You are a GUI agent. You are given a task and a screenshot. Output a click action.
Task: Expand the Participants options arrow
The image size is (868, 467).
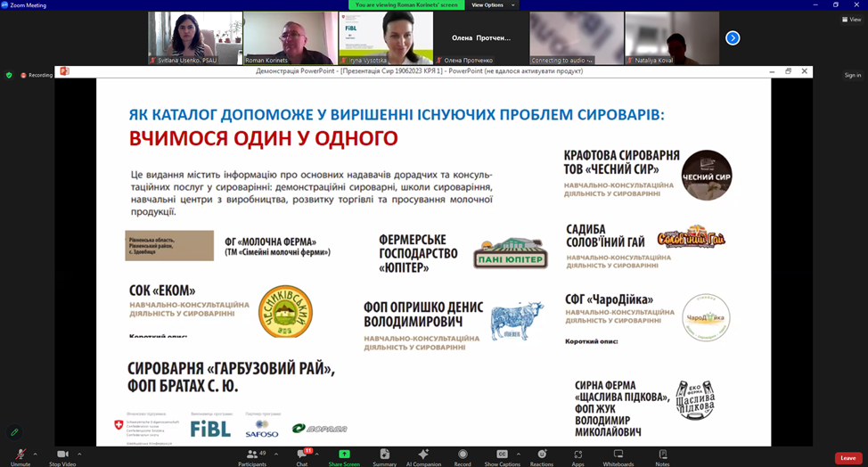pyautogui.click(x=276, y=455)
